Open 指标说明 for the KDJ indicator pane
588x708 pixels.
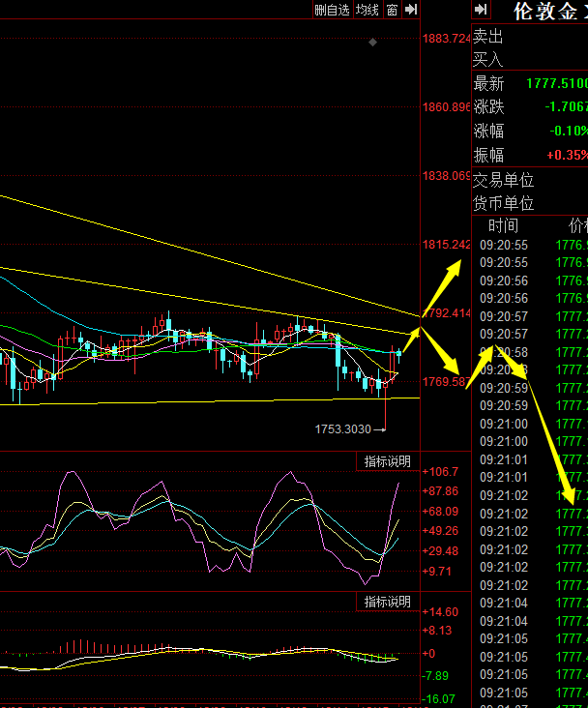click(x=388, y=461)
